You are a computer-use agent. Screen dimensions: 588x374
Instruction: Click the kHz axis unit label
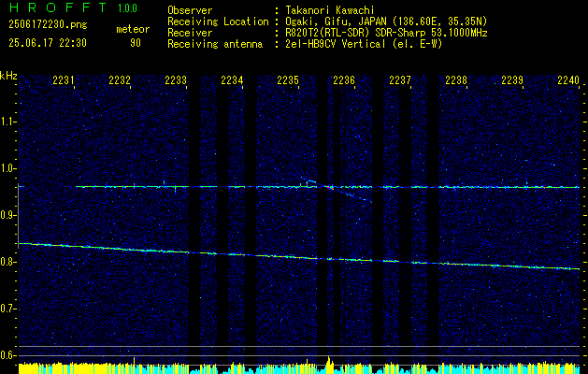8,76
